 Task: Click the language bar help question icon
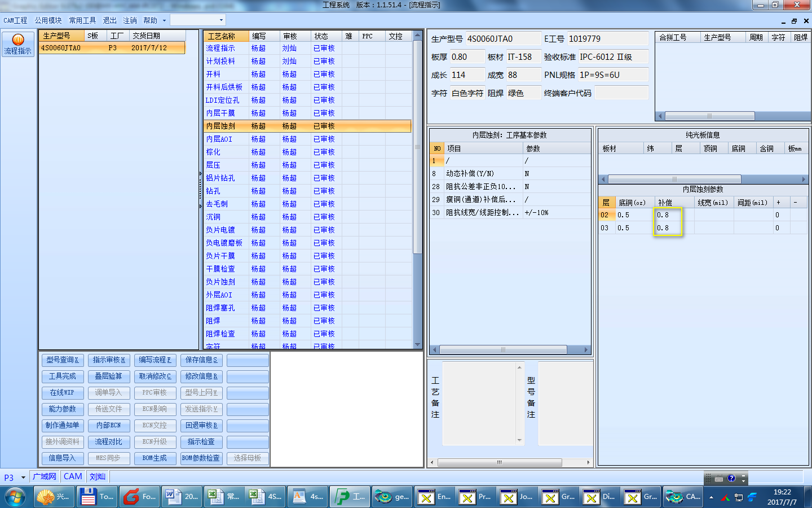[731, 478]
